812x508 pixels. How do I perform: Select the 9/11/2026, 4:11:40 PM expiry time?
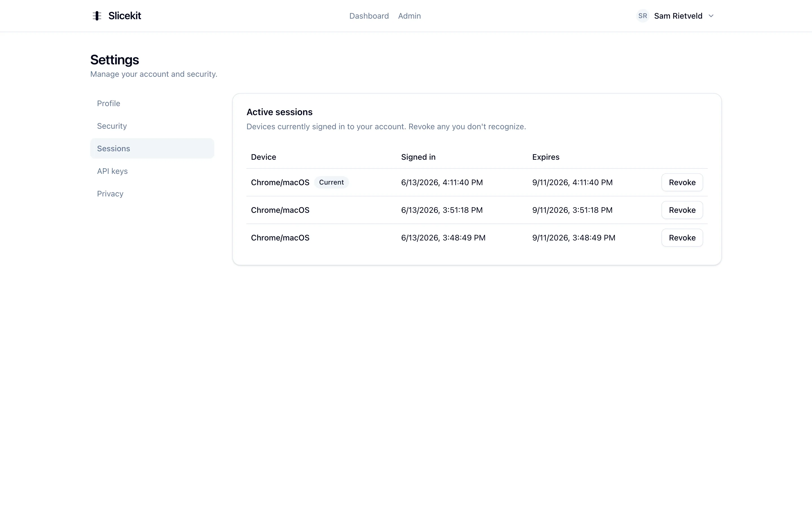pyautogui.click(x=572, y=182)
